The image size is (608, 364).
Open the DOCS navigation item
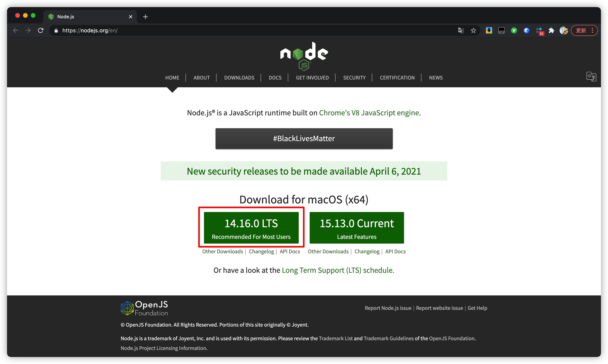[275, 78]
